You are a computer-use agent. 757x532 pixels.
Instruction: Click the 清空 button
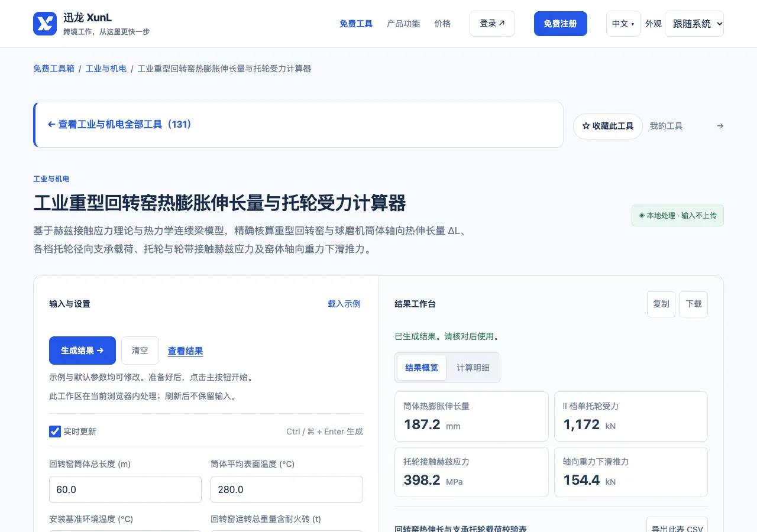coord(140,351)
